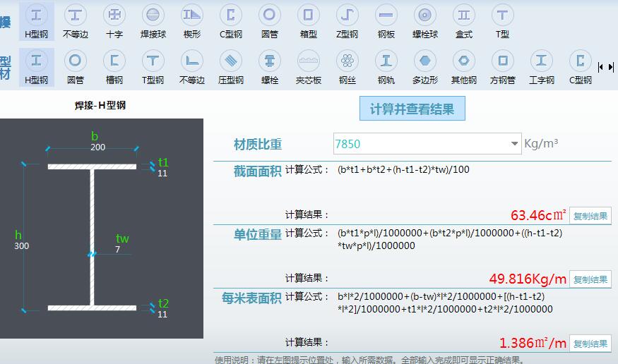Click the 每米表面积 section label
The width and height of the screenshot is (618, 364).
click(x=251, y=298)
